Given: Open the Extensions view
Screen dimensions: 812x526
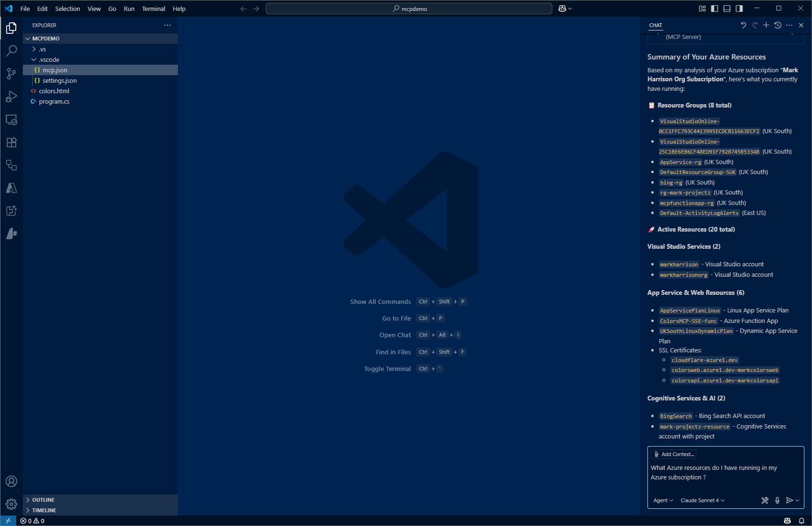Looking at the screenshot, I should (11, 142).
